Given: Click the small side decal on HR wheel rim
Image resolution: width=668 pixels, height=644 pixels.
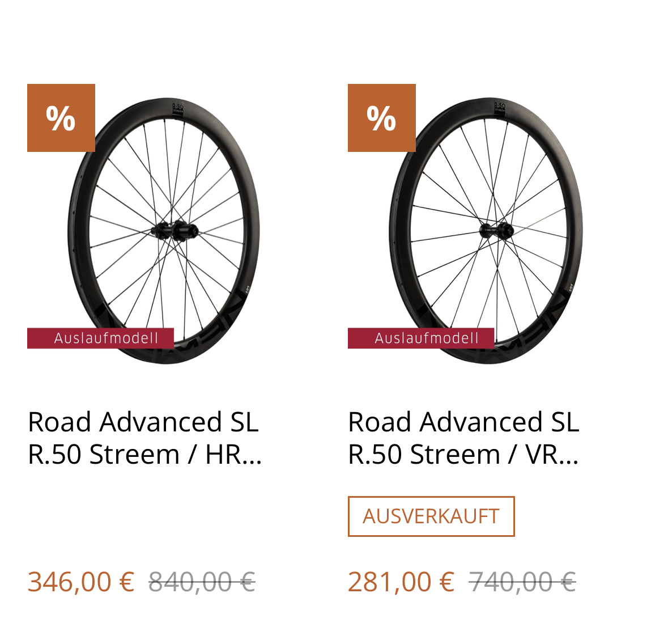Looking at the screenshot, I should pos(248,290).
